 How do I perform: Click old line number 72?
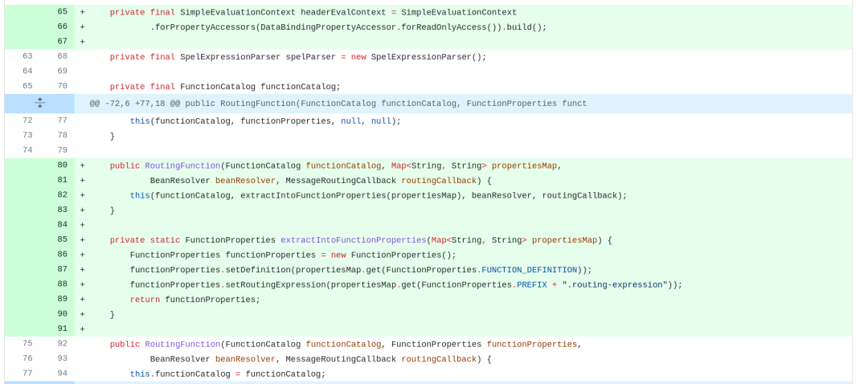click(x=27, y=121)
